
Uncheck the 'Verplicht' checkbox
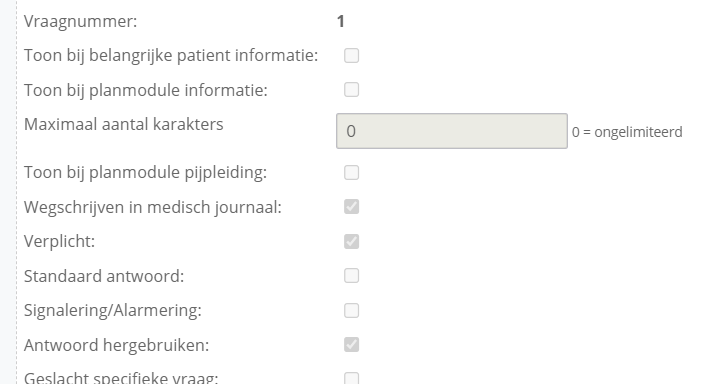tap(351, 242)
